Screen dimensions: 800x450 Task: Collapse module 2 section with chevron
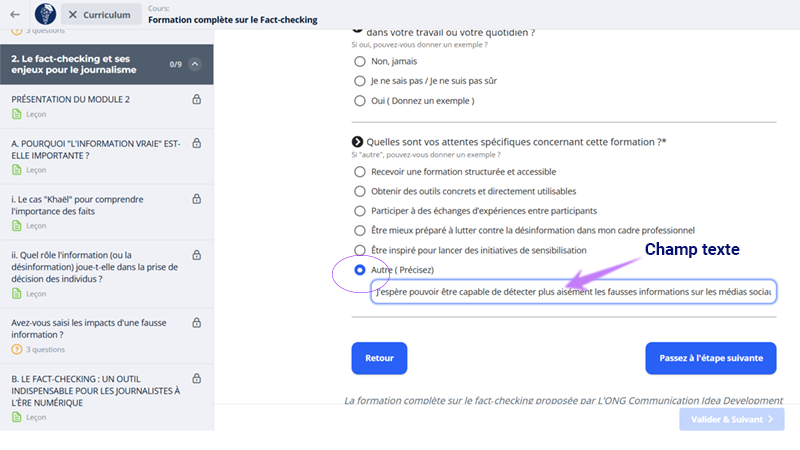195,64
